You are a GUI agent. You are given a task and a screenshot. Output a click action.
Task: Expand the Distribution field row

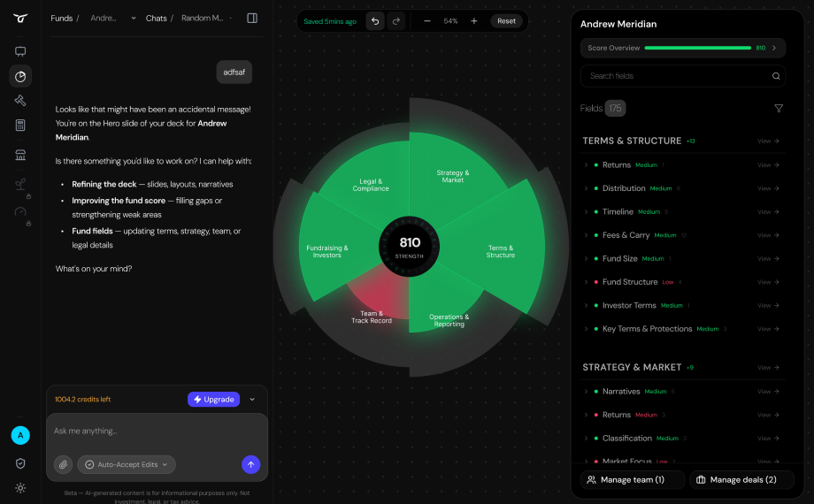tap(586, 188)
